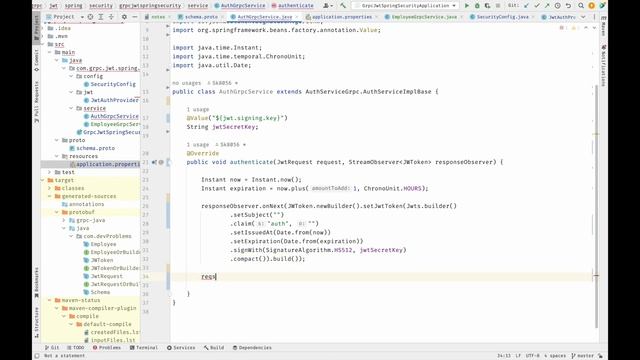
Task: Switch to SecurityConfig.java tab
Action: 502,17
